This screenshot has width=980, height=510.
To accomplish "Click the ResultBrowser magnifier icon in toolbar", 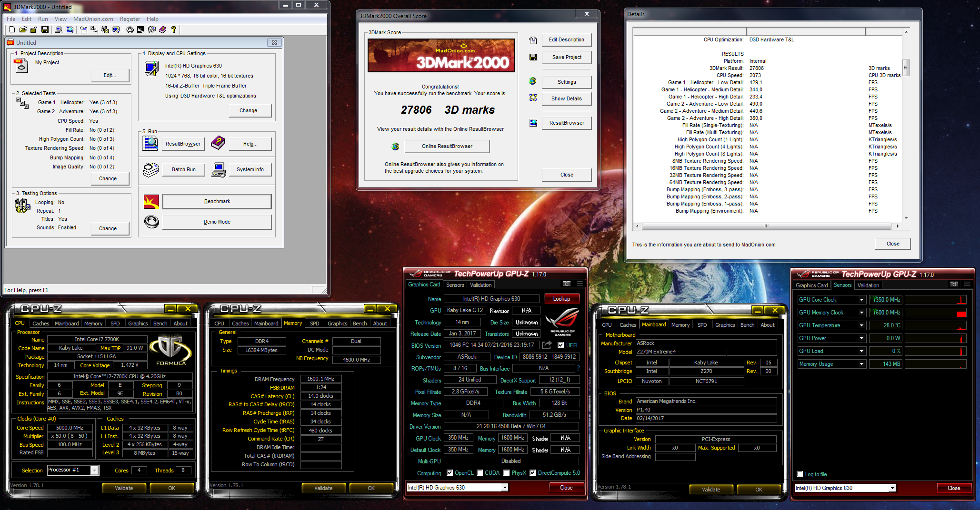I will click(70, 29).
